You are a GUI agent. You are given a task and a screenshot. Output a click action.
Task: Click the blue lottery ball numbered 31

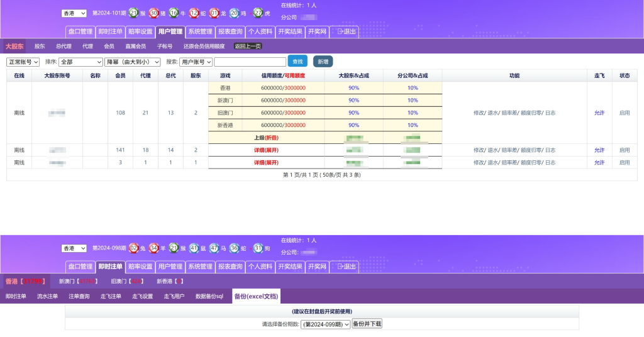tap(258, 248)
